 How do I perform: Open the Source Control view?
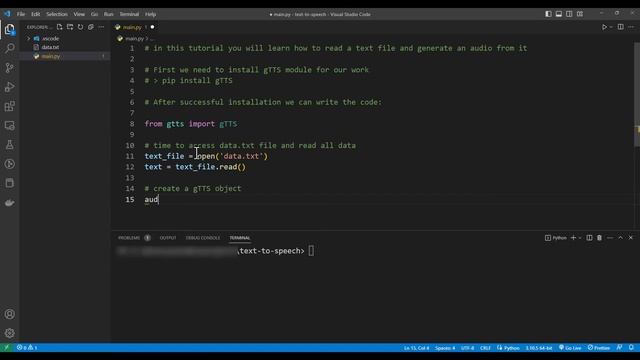tap(9, 67)
